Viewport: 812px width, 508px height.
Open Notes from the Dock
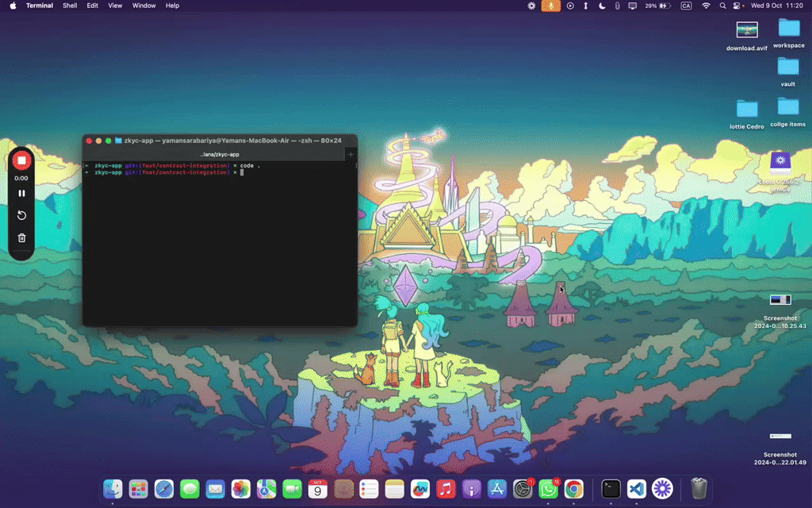[x=395, y=488]
